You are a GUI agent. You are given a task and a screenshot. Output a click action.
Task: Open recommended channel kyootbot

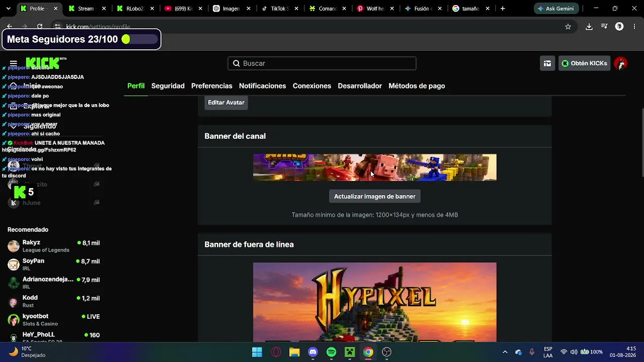click(x=54, y=320)
